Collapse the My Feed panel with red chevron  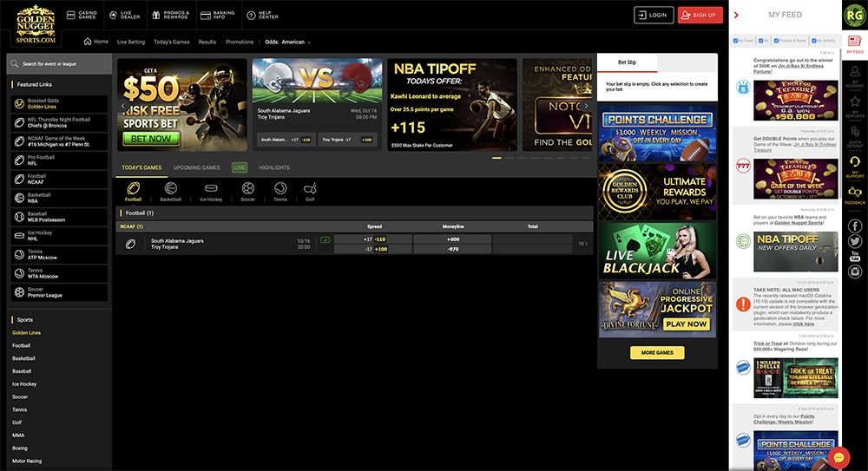tap(736, 15)
